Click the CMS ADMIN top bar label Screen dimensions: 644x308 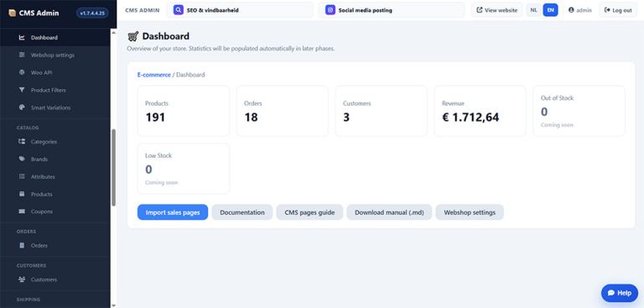click(x=143, y=10)
